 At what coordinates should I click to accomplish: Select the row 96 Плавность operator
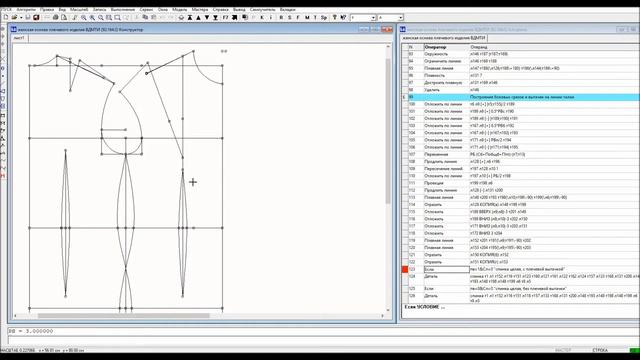(435, 76)
